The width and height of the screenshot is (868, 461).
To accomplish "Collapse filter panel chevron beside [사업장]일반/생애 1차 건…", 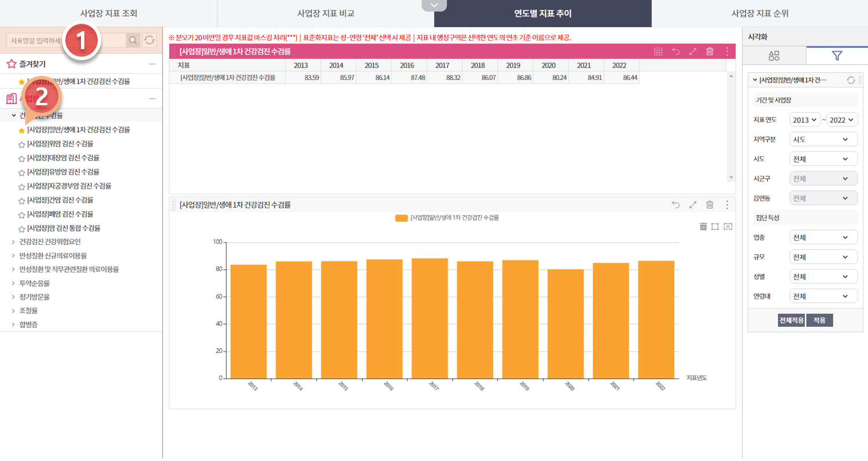I will (754, 80).
